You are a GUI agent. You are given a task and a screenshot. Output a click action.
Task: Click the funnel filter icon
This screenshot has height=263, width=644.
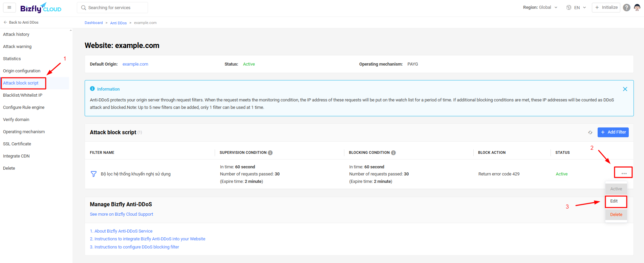(94, 174)
